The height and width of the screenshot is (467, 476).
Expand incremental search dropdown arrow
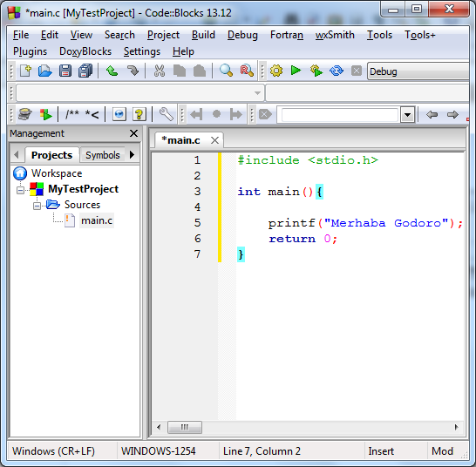pos(407,115)
